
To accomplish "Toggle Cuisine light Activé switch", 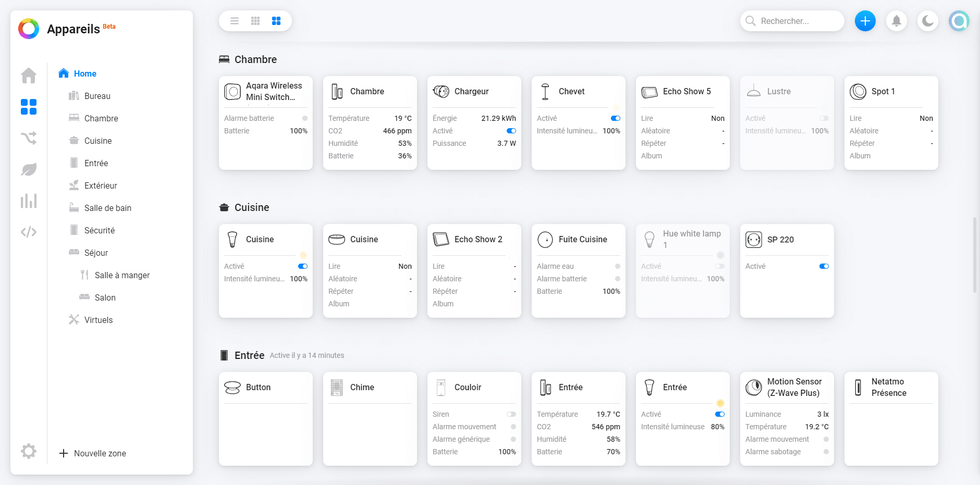I will click(303, 266).
